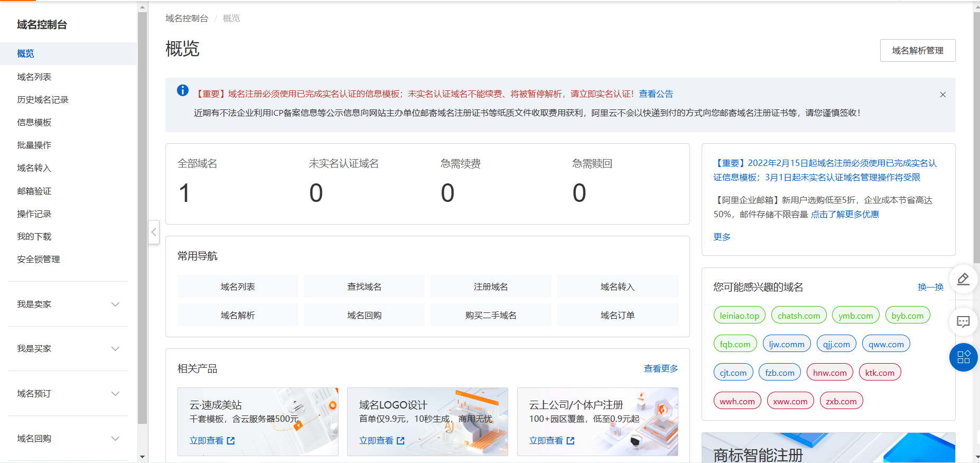Image resolution: width=980 pixels, height=463 pixels.
Task: Open 域名列表 in the sidebar
Action: (34, 77)
